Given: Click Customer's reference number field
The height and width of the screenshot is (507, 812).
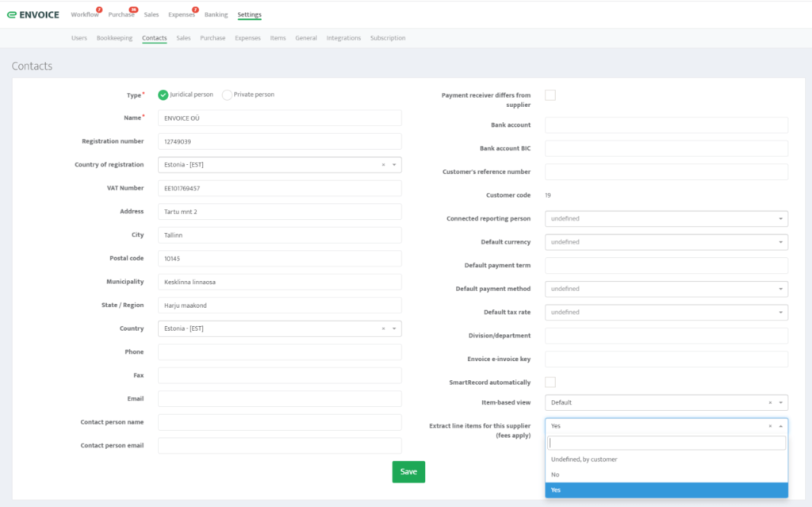Looking at the screenshot, I should 666,171.
